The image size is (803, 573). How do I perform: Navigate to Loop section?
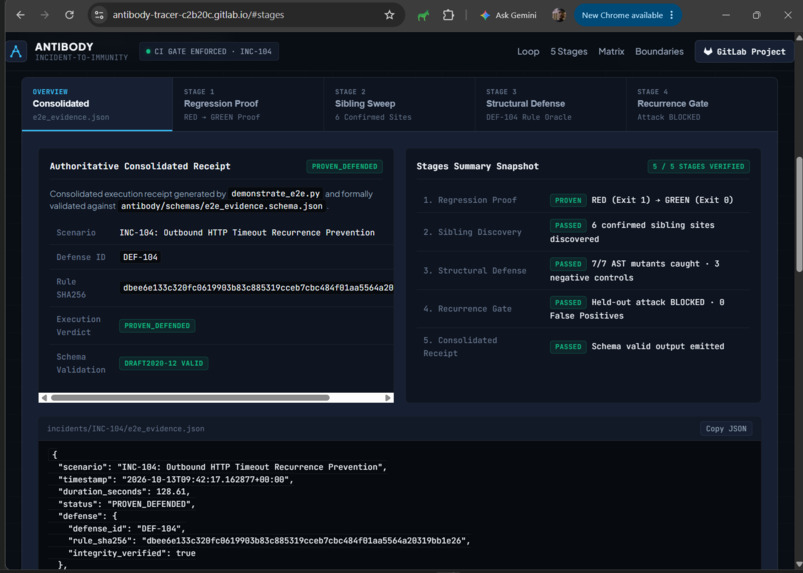pyautogui.click(x=528, y=51)
